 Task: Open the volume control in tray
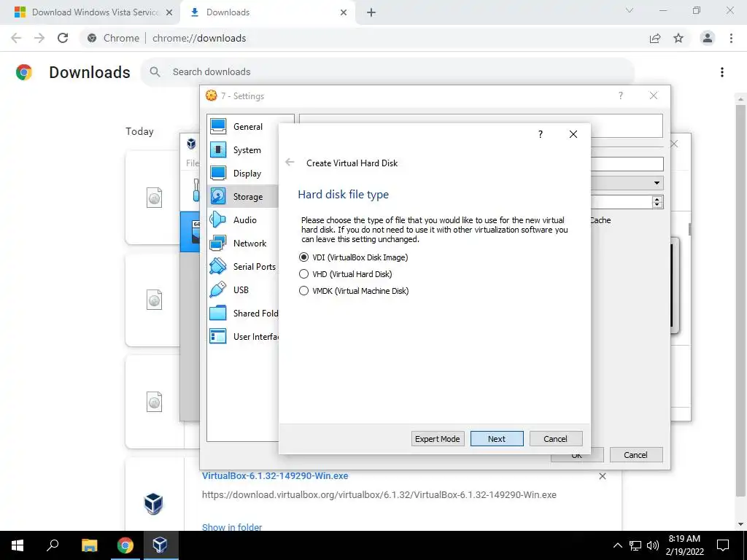pos(653,545)
